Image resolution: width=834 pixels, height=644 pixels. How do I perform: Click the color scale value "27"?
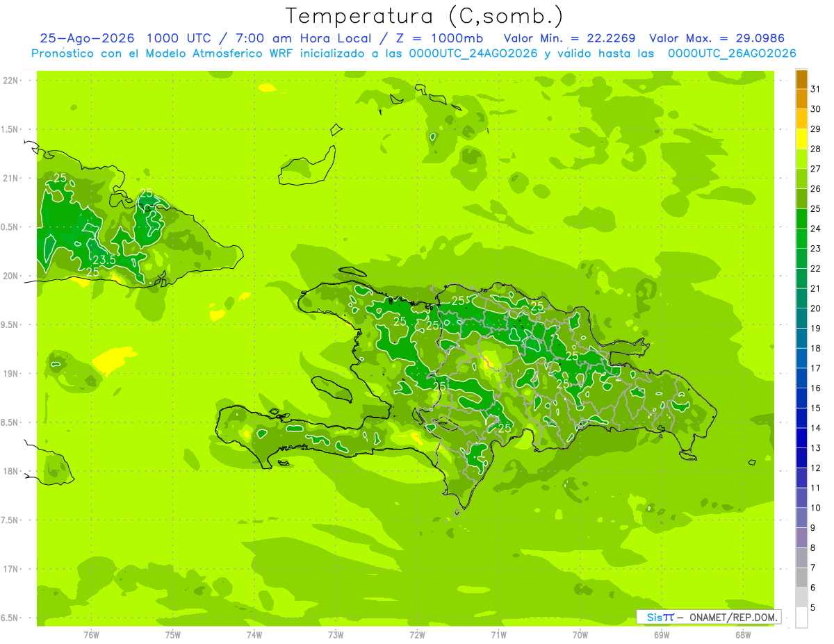coord(816,169)
